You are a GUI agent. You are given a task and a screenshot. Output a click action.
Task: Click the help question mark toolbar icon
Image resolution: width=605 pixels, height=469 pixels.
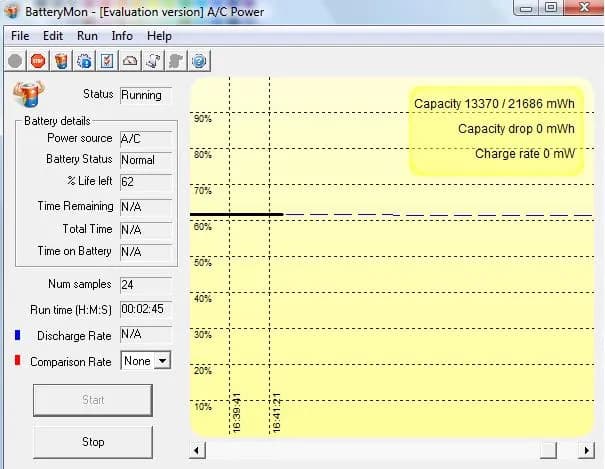pyautogui.click(x=199, y=61)
